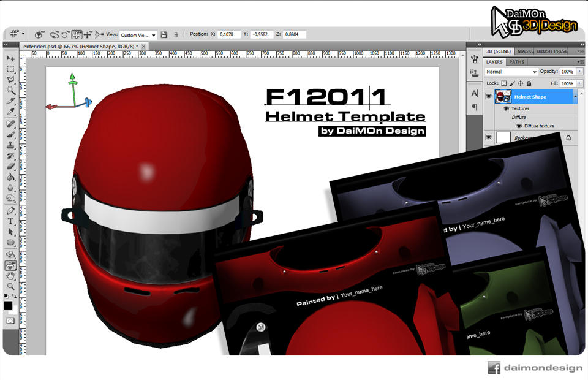
Task: Click the switch foreground/background colors arrow
Action: (14, 297)
